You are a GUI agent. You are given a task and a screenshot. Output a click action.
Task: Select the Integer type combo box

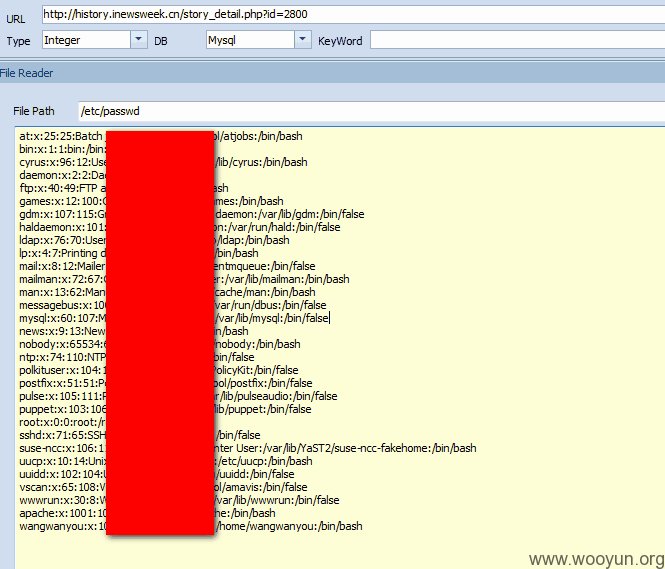(95, 40)
